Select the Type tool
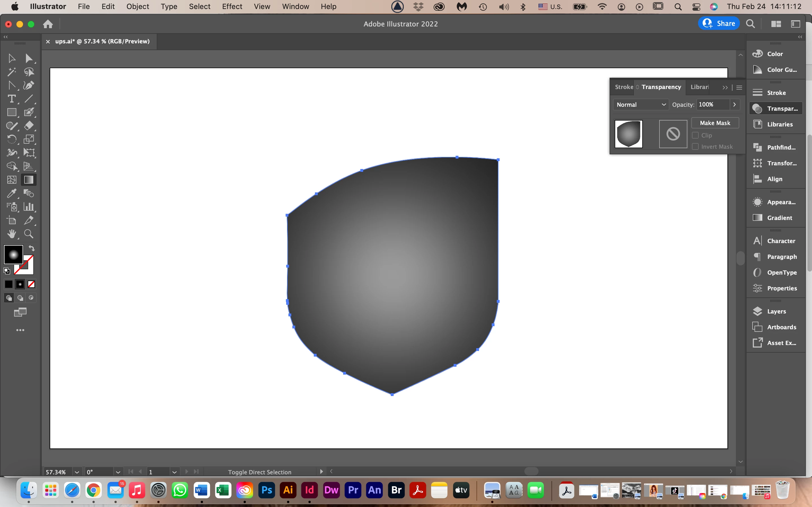 (x=11, y=99)
